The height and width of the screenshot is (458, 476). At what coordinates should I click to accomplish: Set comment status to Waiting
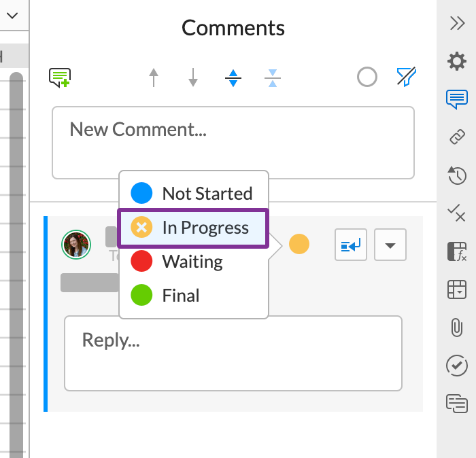pyautogui.click(x=194, y=262)
